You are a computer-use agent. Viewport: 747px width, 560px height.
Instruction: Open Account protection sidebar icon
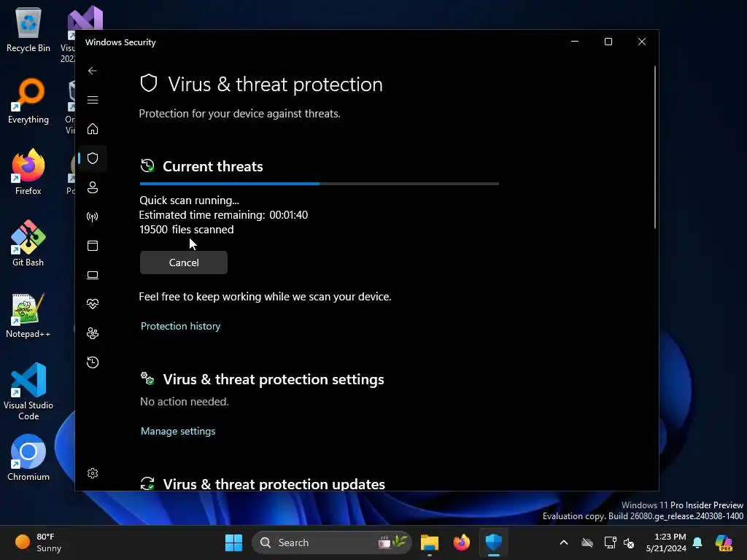point(93,187)
